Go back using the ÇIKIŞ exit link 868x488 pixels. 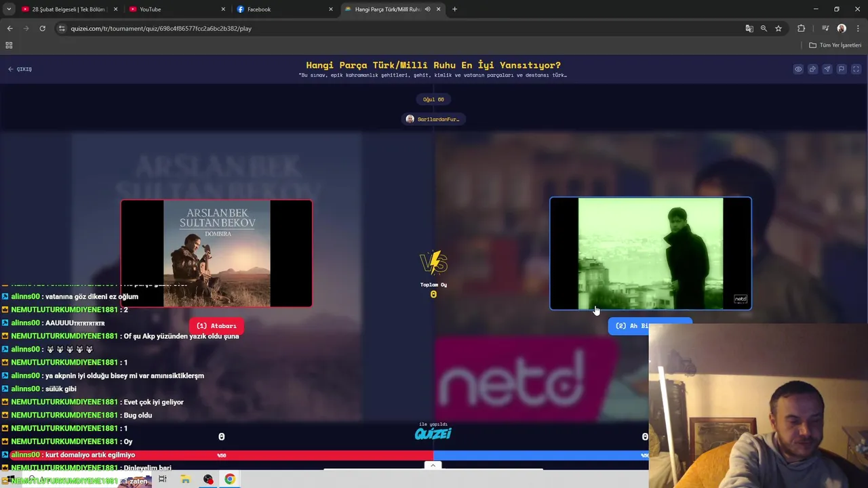pos(20,69)
